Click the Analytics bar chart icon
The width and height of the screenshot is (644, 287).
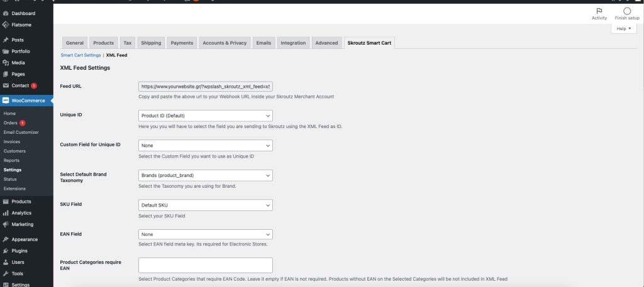tap(5, 213)
